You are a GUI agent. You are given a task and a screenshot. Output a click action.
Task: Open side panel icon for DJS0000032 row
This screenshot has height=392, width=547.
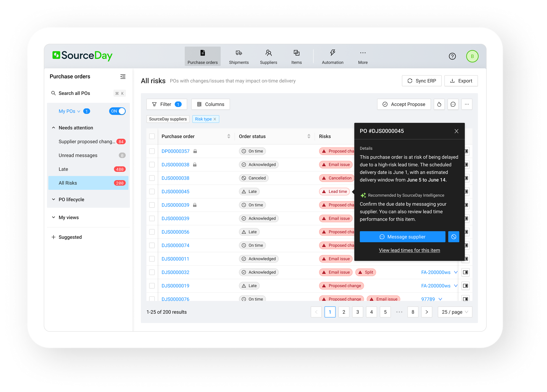pos(465,272)
